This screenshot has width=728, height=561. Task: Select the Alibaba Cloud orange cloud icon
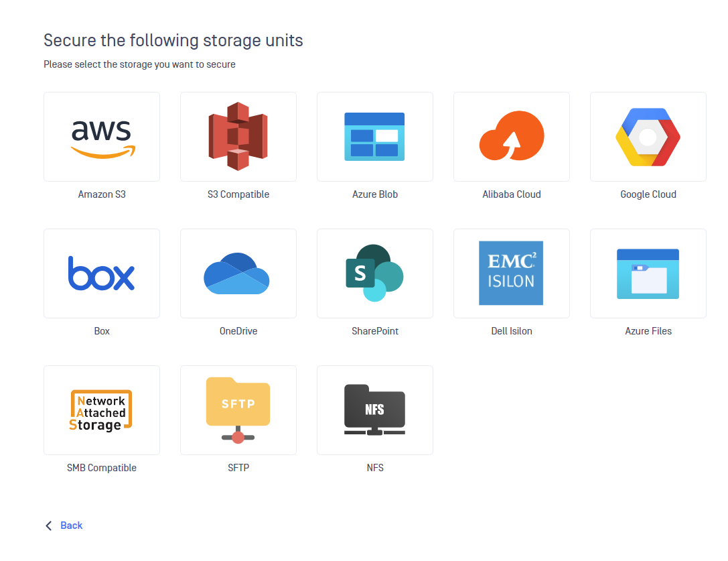[x=511, y=137]
